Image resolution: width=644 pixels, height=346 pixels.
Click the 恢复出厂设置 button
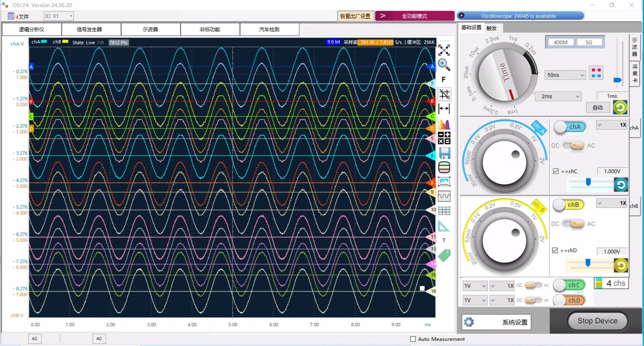pos(355,16)
